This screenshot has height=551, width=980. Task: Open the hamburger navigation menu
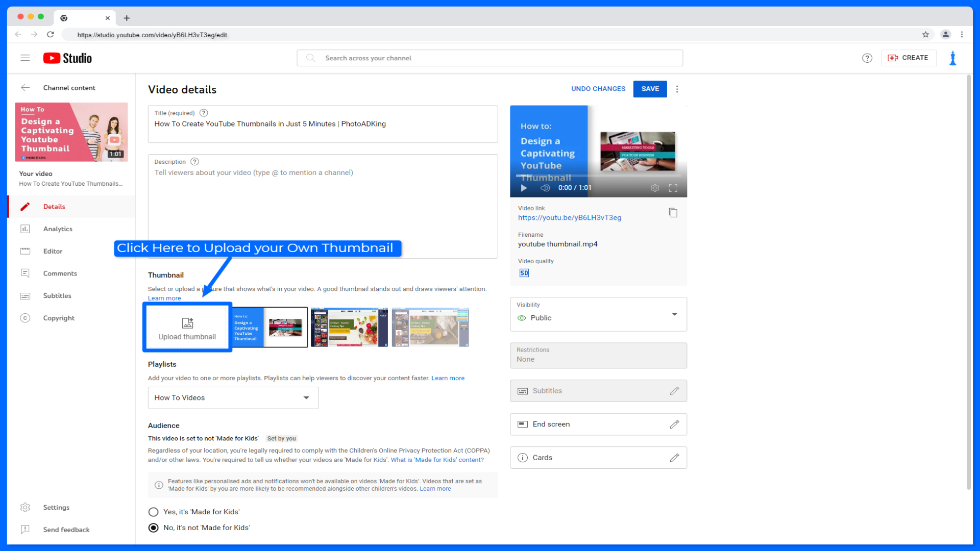pyautogui.click(x=25, y=58)
